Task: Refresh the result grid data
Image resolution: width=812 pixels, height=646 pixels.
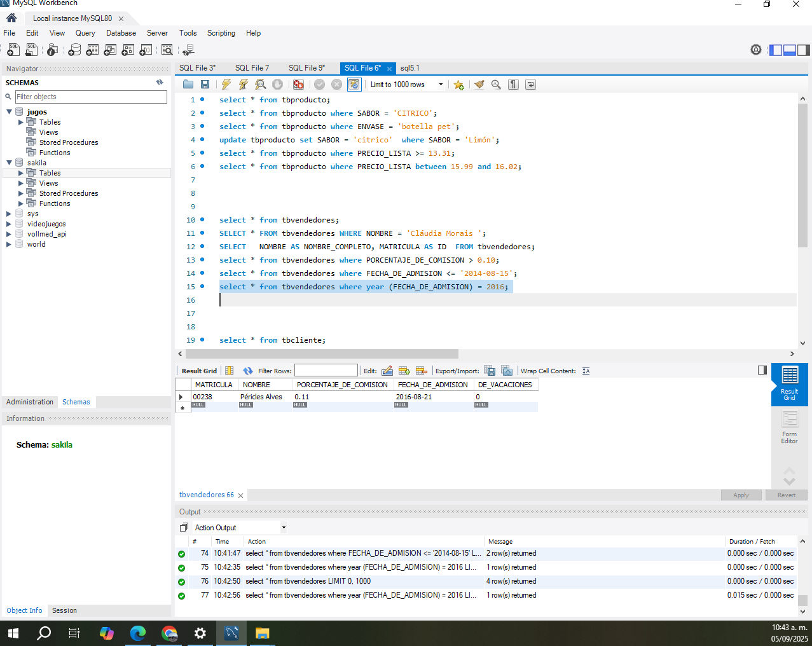Action: pos(248,371)
